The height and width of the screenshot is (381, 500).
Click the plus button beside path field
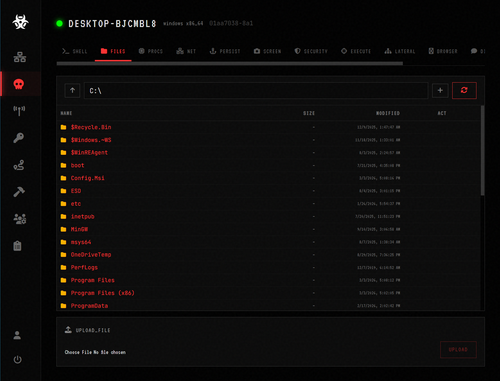(440, 90)
